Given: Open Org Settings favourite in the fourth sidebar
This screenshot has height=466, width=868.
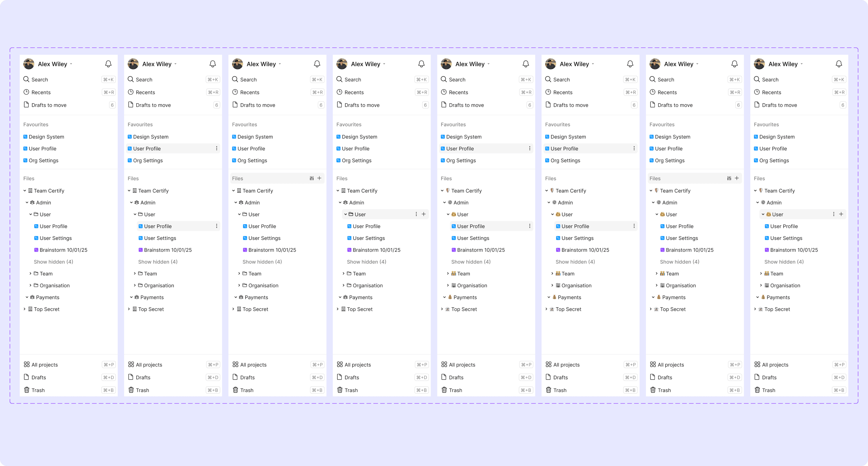Looking at the screenshot, I should tap(382, 160).
